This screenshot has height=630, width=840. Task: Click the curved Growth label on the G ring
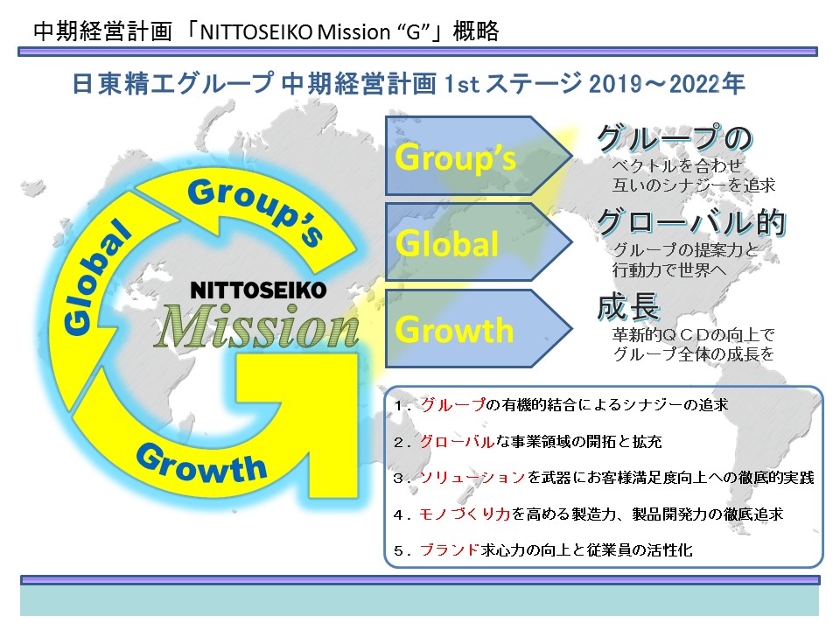(201, 465)
